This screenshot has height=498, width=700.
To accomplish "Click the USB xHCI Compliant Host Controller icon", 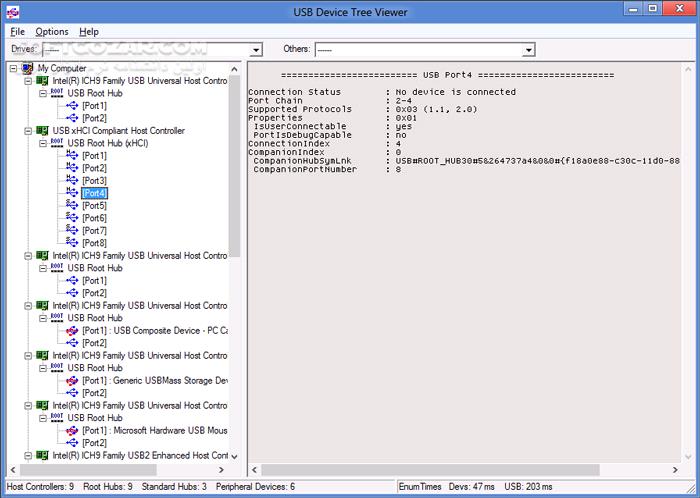I will tap(42, 131).
